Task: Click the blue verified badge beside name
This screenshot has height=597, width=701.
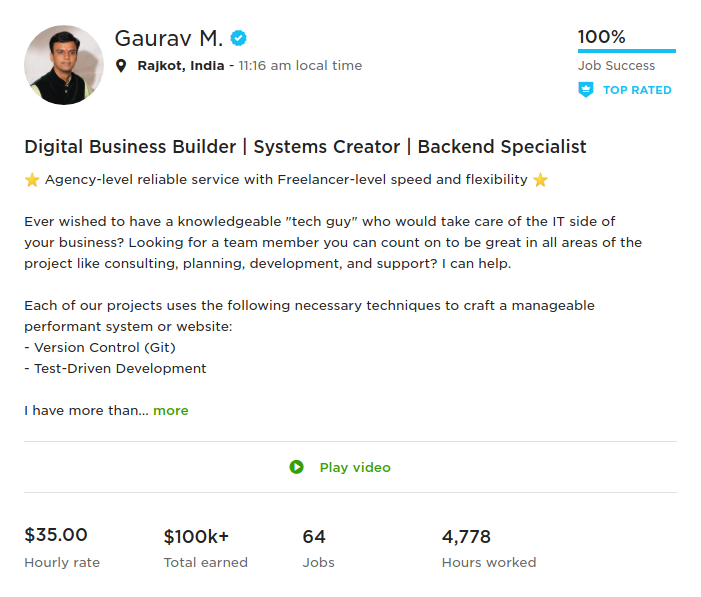Action: pos(238,39)
